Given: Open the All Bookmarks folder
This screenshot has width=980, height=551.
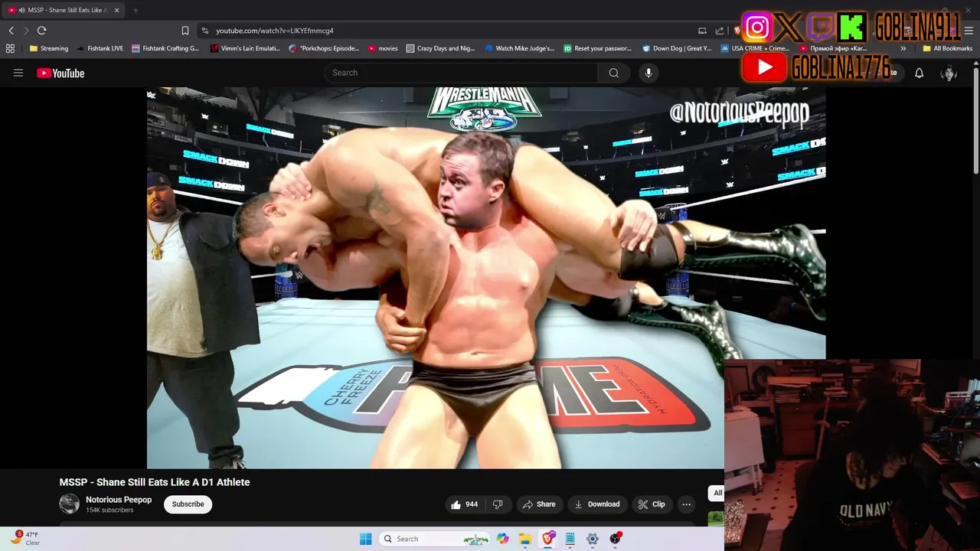Looking at the screenshot, I should click(x=947, y=48).
